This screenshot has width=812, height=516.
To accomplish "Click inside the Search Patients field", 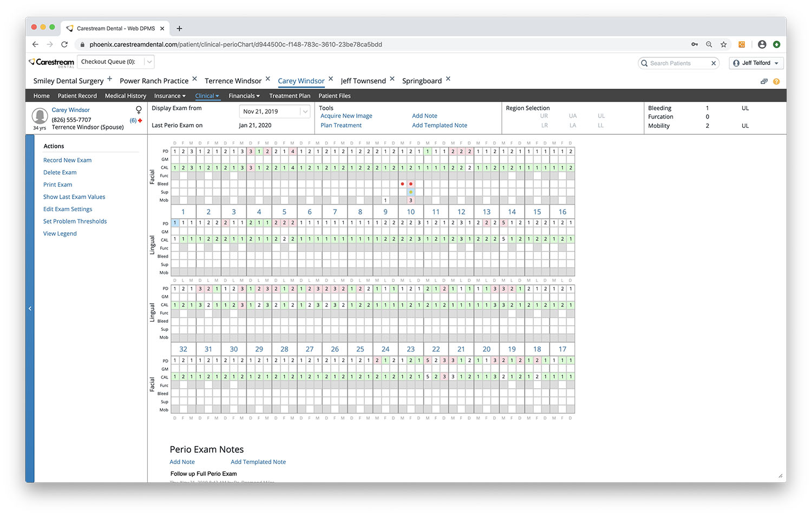I will (x=679, y=63).
